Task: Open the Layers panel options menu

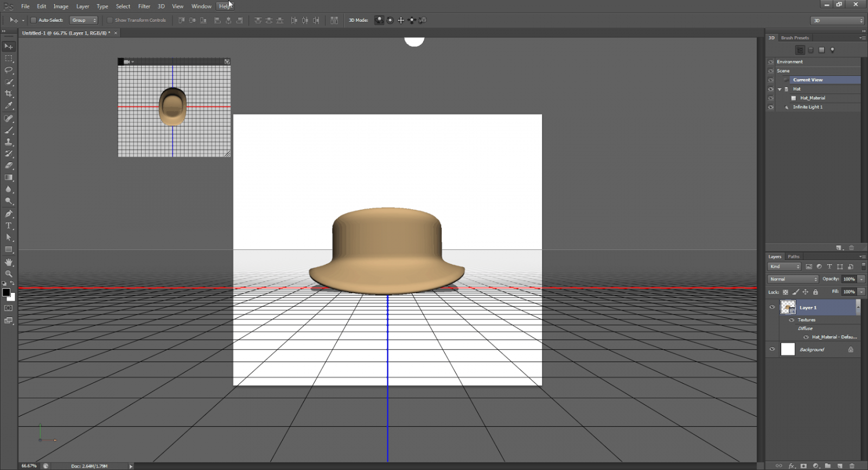Action: click(x=863, y=256)
